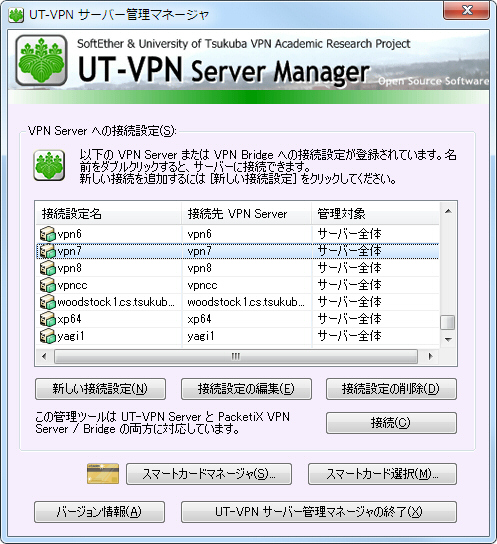497x544 pixels.
Task: Connect using the 接続(C) button
Action: (391, 423)
